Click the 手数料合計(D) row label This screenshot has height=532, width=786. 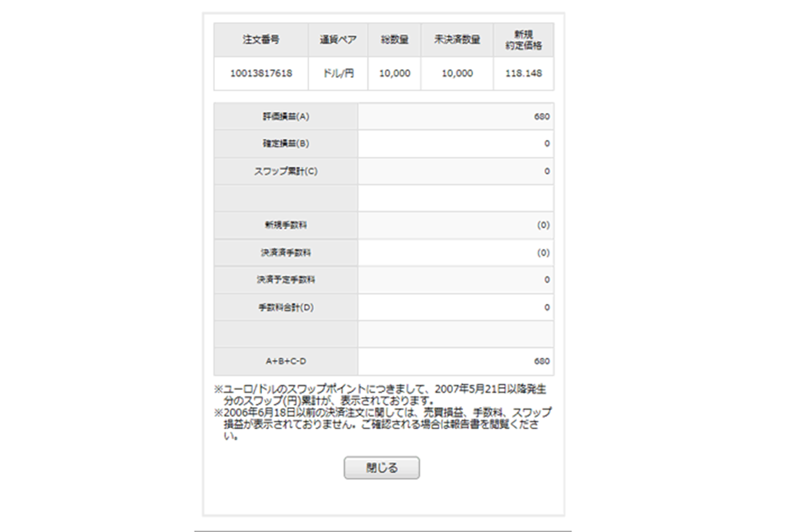pyautogui.click(x=285, y=307)
